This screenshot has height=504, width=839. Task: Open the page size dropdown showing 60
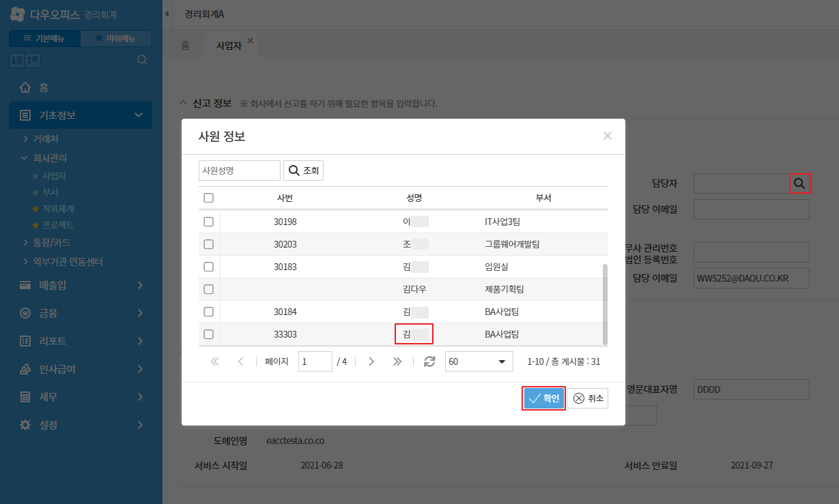pos(479,361)
